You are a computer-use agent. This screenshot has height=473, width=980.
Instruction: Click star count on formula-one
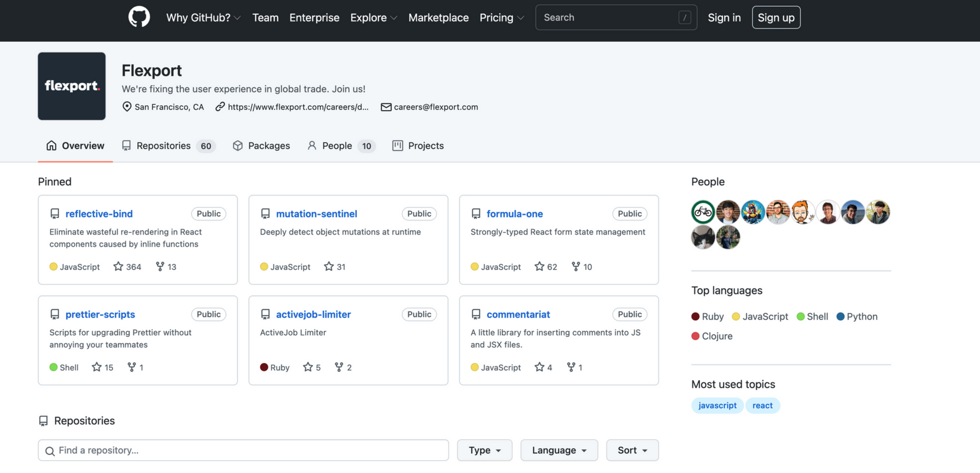[x=546, y=267]
